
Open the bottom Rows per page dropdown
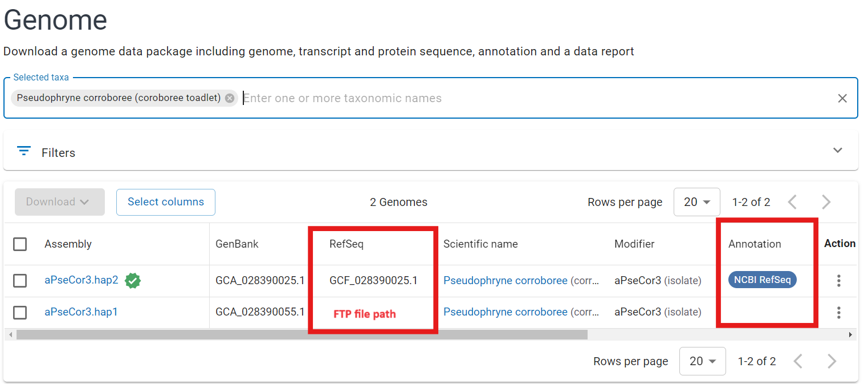702,361
